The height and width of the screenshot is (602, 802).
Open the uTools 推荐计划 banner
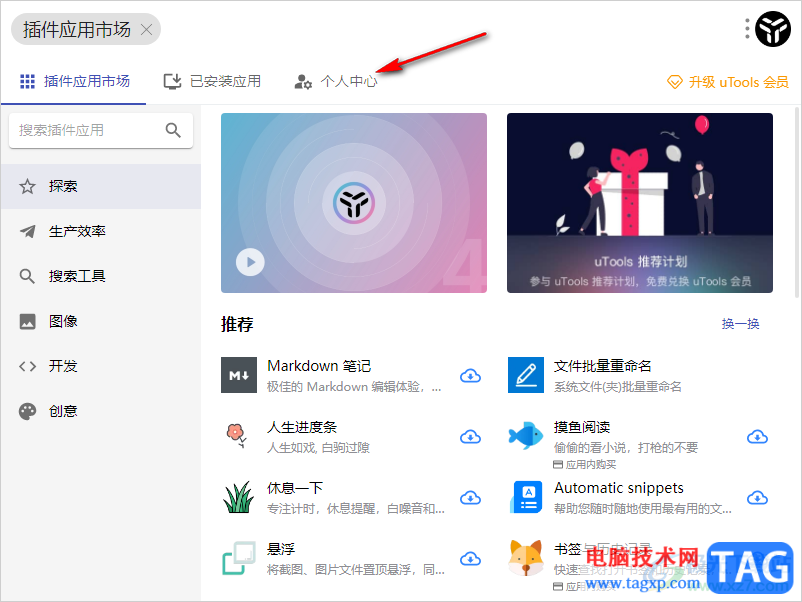tap(640, 203)
